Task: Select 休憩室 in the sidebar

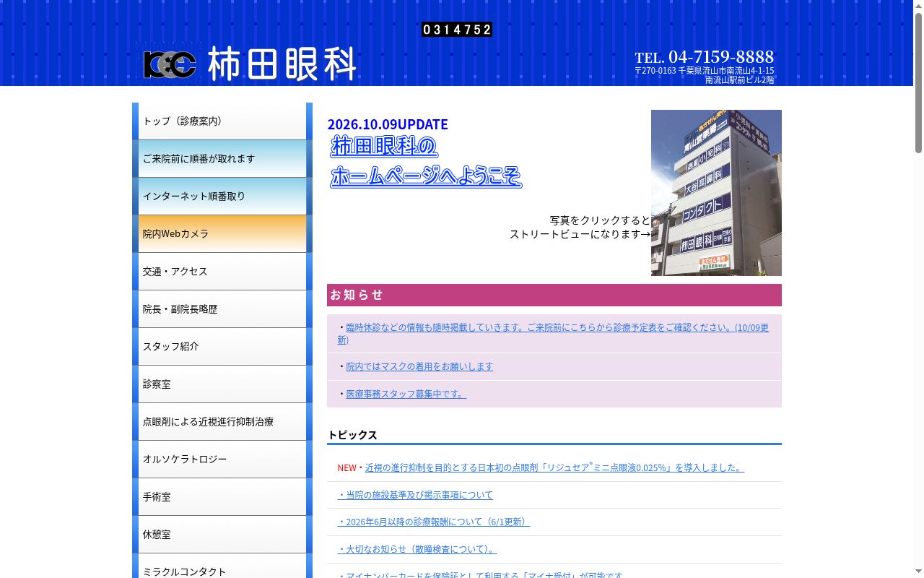Action: click(222, 535)
